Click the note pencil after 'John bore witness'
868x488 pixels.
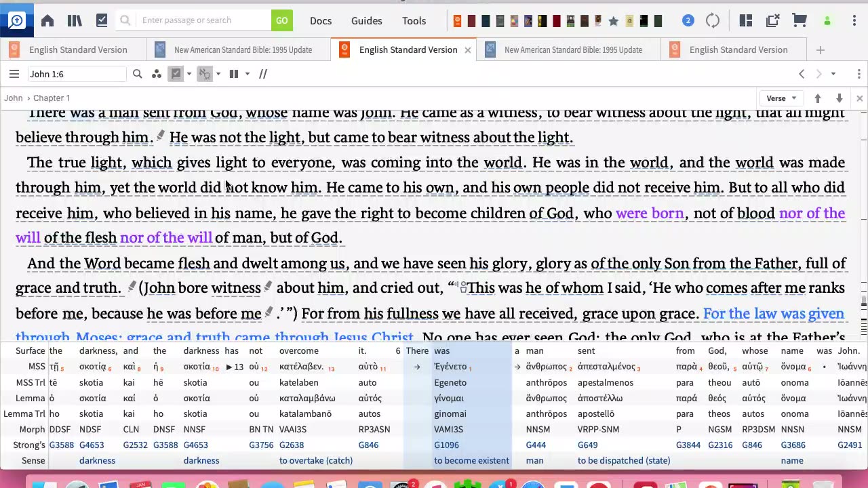(x=268, y=287)
